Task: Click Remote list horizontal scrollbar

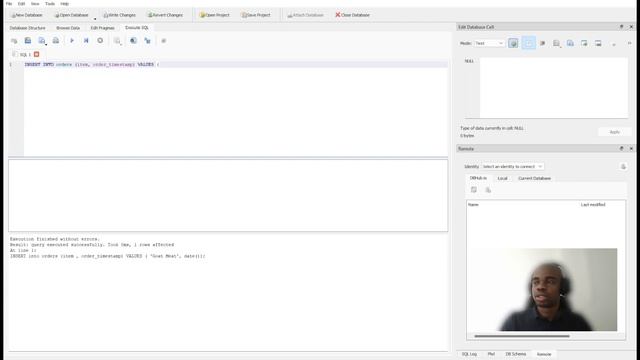Action: [x=522, y=336]
